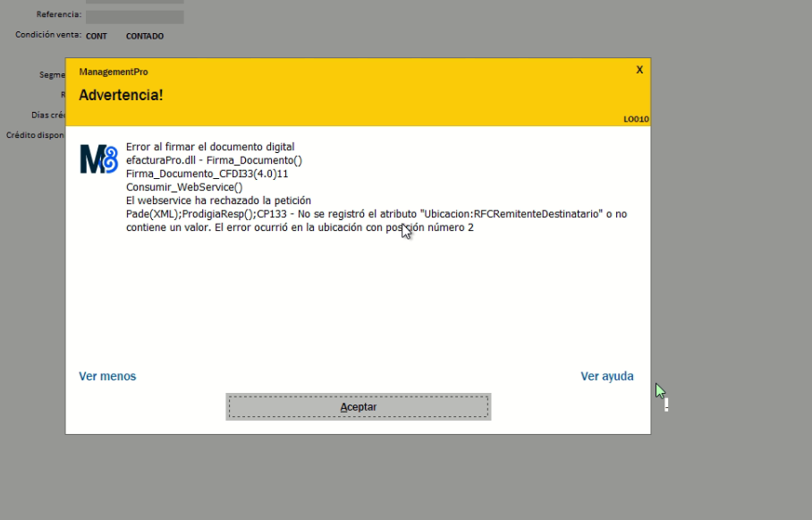The width and height of the screenshot is (812, 520).
Task: Click the Crédito dispon label
Action: 35,135
